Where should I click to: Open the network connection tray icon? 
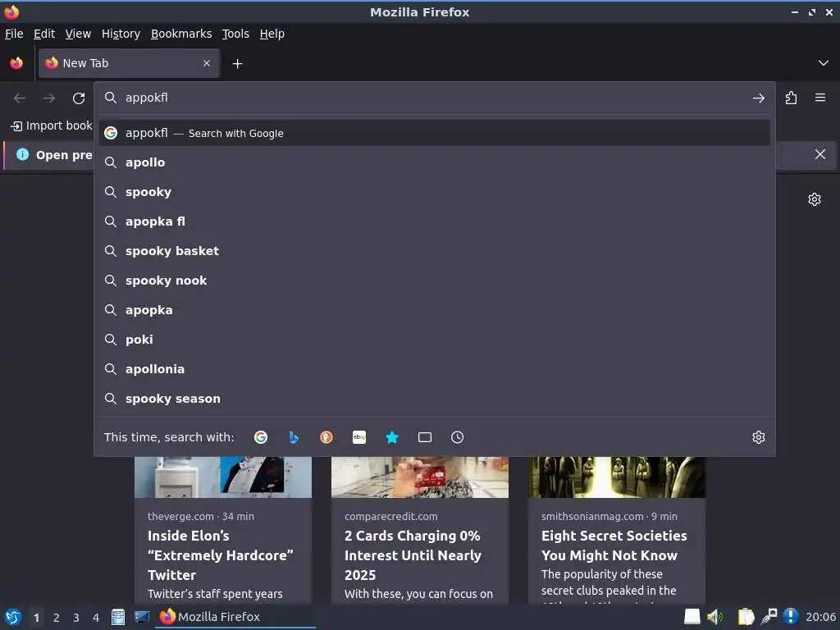tap(769, 617)
